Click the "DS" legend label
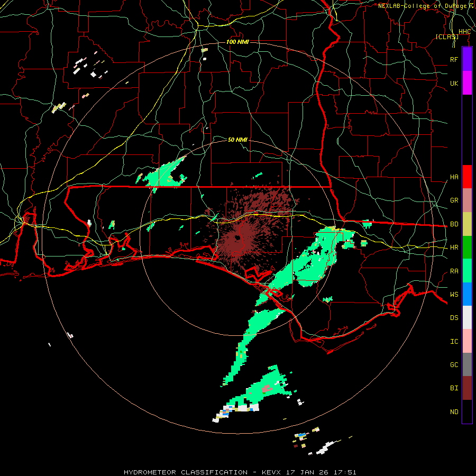The width and height of the screenshot is (476, 476). click(x=454, y=318)
